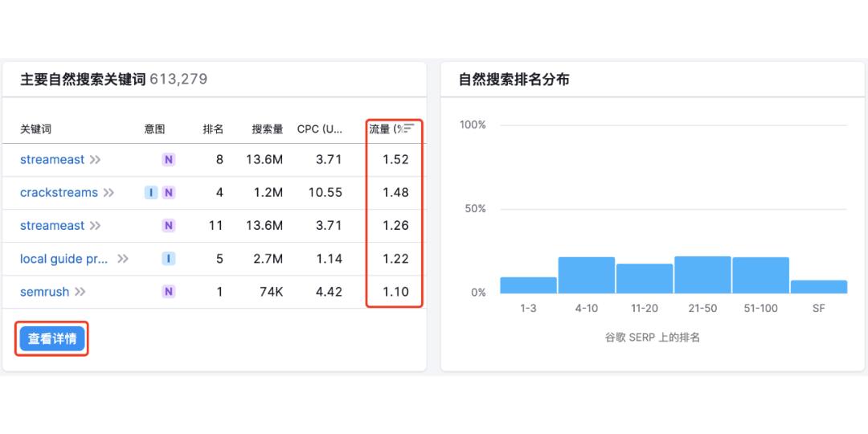The image size is (868, 434).
Task: Click the 主要自然搜索关键词 panel title
Action: click(x=83, y=80)
